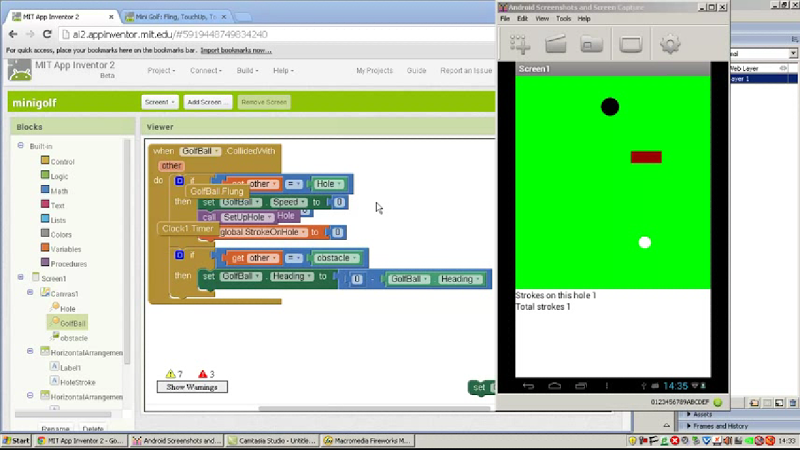
Task: Open the Heading property dropdown in set block
Action: (292, 277)
